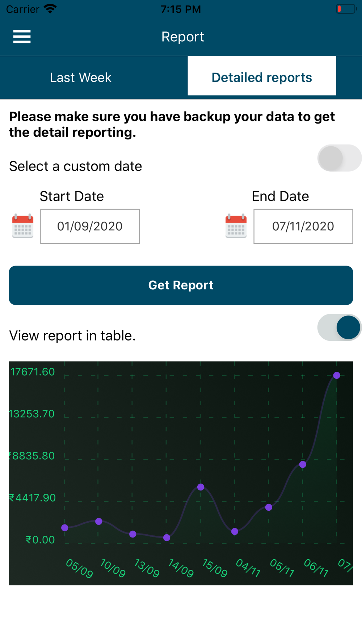Tap the Start Date calendar icon
Screen dimensions: 362x644
pos(23,226)
